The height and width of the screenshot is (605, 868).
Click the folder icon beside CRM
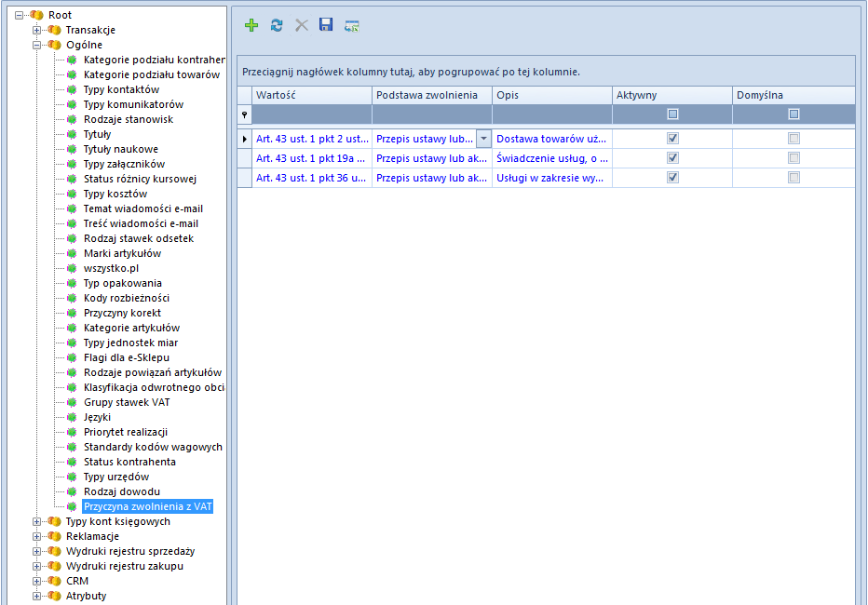click(x=54, y=581)
